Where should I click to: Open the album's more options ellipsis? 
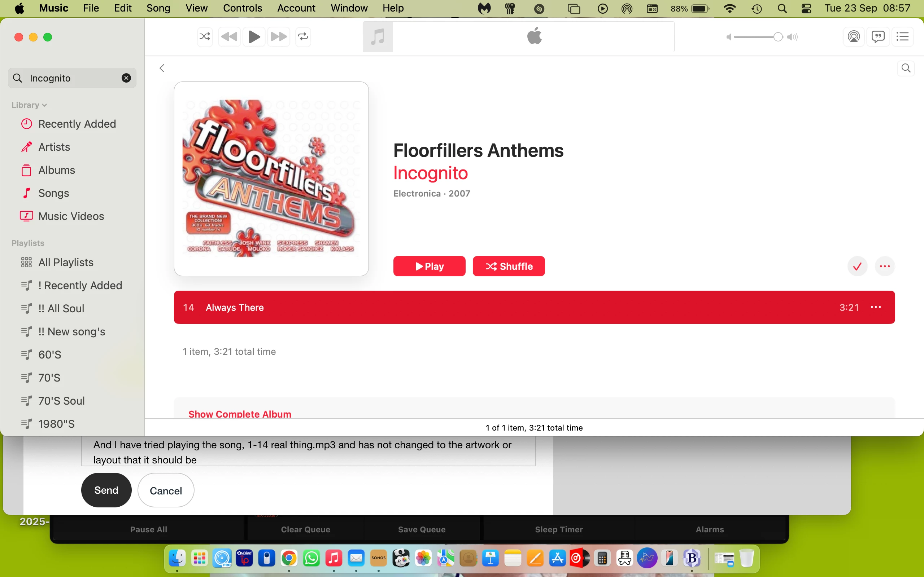point(885,266)
